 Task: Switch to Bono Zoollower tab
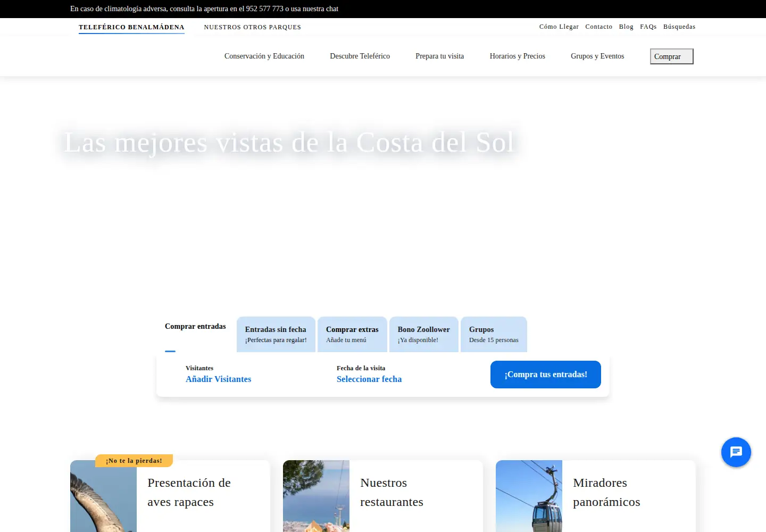[x=424, y=334]
